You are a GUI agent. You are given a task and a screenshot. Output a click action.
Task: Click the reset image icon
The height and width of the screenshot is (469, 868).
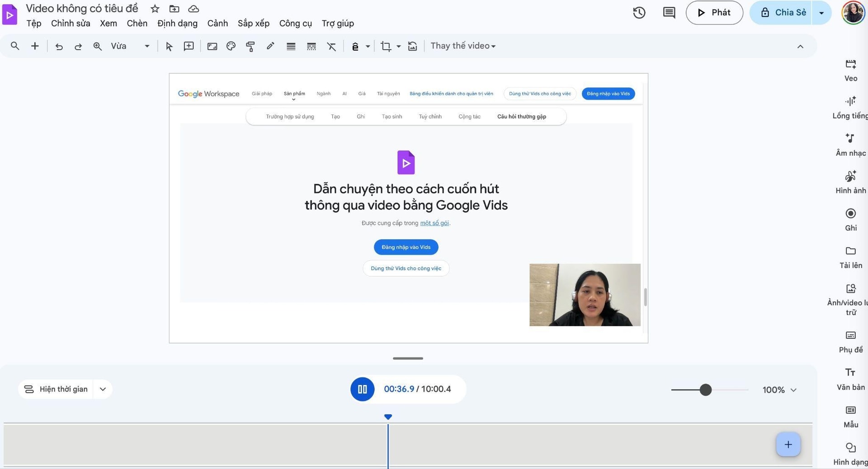pos(412,46)
